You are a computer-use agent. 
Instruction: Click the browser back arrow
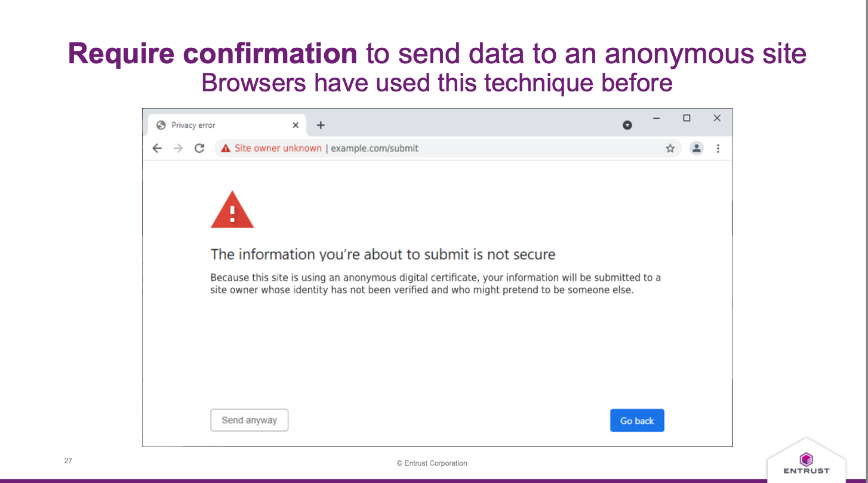click(157, 149)
